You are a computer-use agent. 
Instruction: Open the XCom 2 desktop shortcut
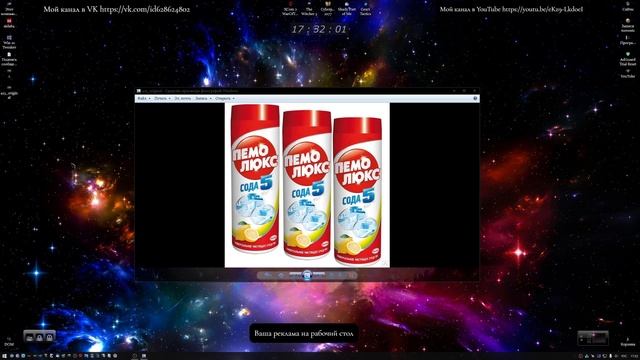click(290, 9)
